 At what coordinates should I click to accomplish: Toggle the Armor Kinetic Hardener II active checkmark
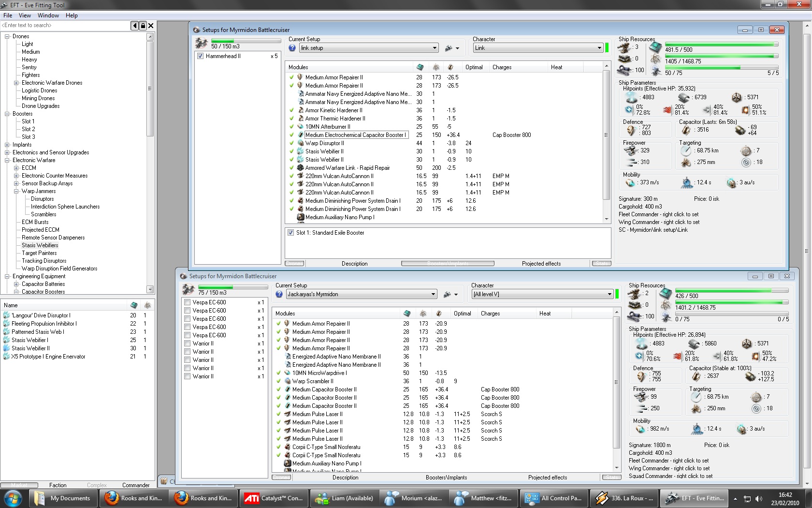tap(291, 110)
